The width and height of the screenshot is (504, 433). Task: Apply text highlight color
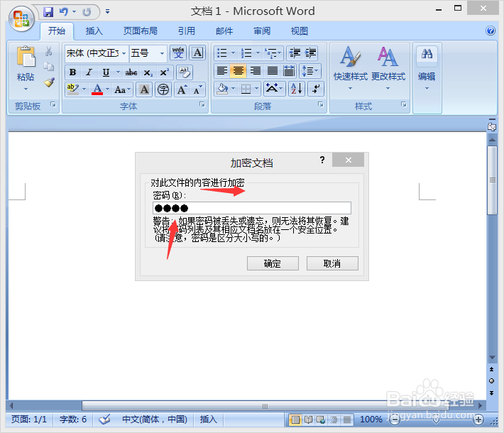click(72, 89)
